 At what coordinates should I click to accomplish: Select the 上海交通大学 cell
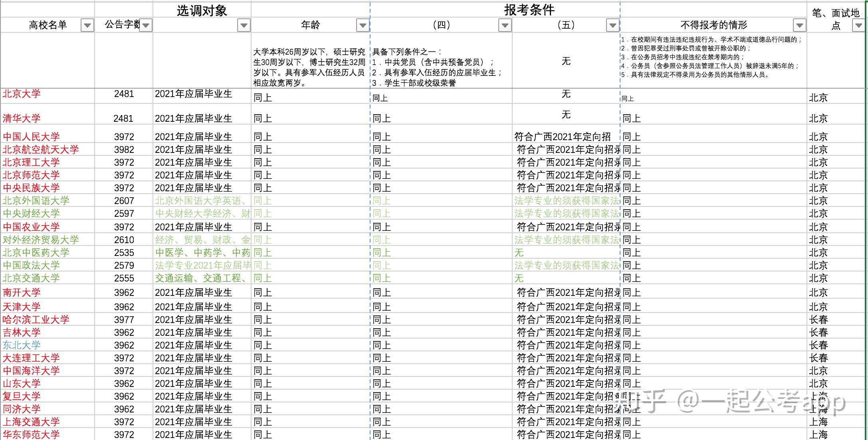point(48,422)
